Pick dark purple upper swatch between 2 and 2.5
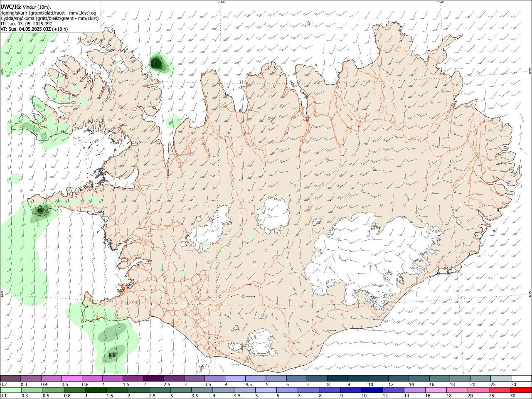Viewport: 532px width, 399px height. pyautogui.click(x=153, y=378)
